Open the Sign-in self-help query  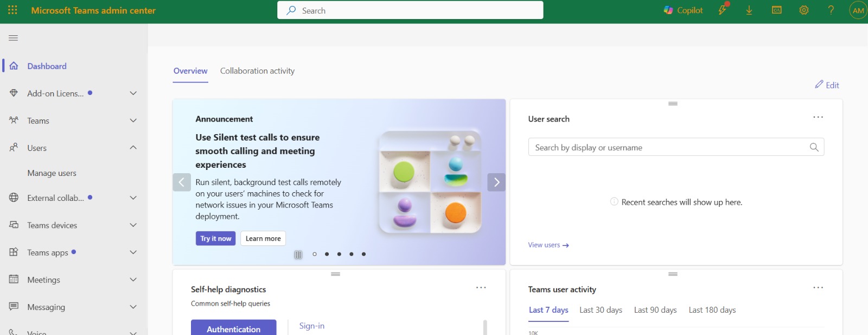312,326
